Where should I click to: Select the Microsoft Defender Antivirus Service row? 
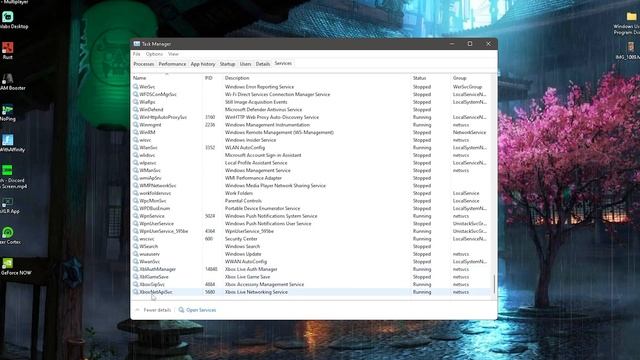pos(312,109)
